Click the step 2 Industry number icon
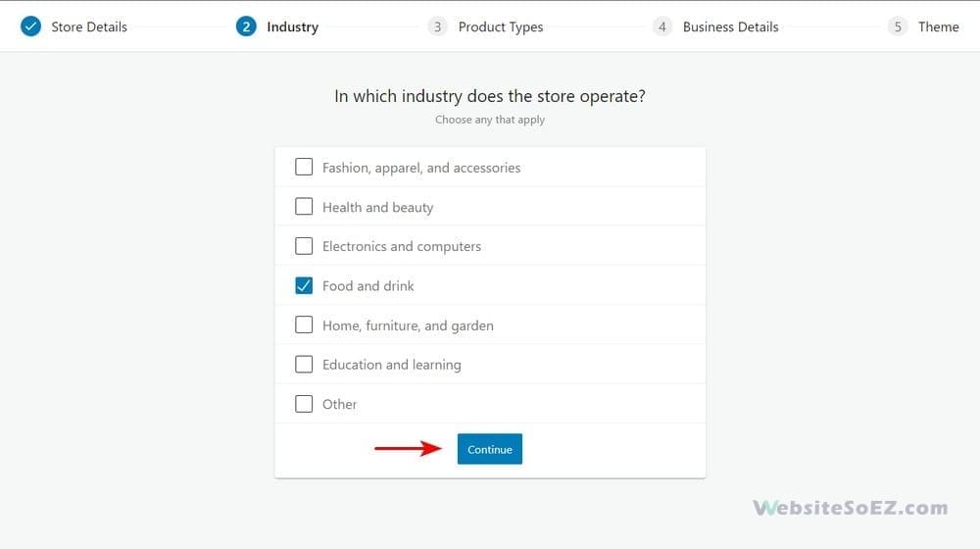 (x=246, y=26)
